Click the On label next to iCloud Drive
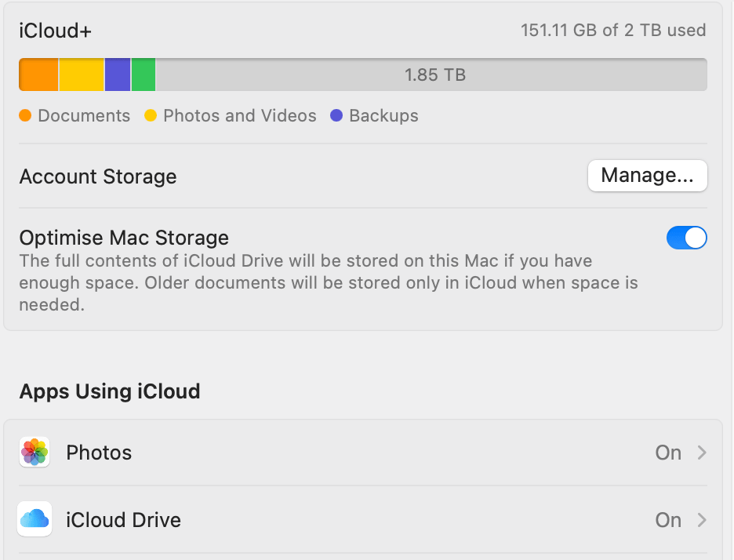Viewport: 734px width, 560px height. coord(667,520)
